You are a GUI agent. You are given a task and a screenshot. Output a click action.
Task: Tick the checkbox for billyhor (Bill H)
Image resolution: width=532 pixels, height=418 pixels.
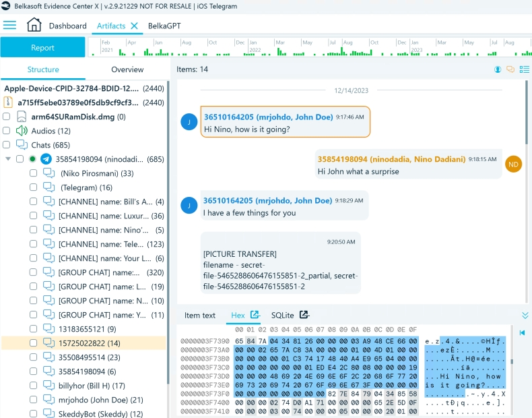click(x=33, y=386)
